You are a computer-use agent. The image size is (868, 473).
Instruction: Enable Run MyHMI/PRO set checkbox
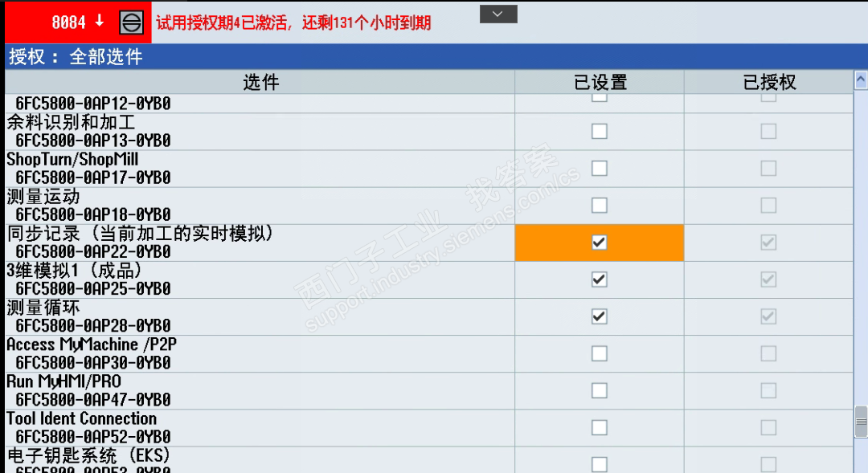pyautogui.click(x=600, y=390)
